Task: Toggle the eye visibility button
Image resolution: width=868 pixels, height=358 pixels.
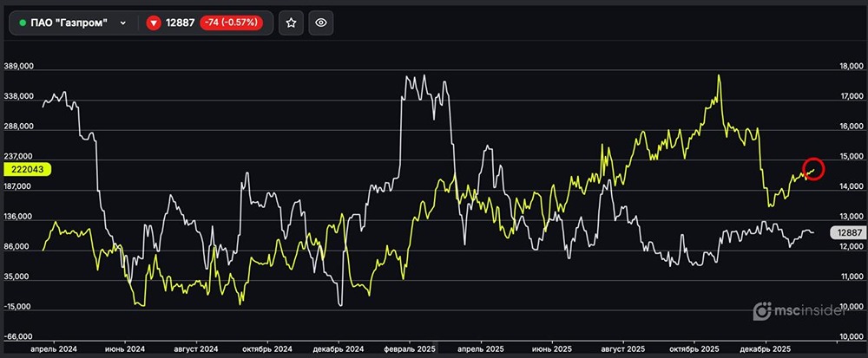Action: 321,23
